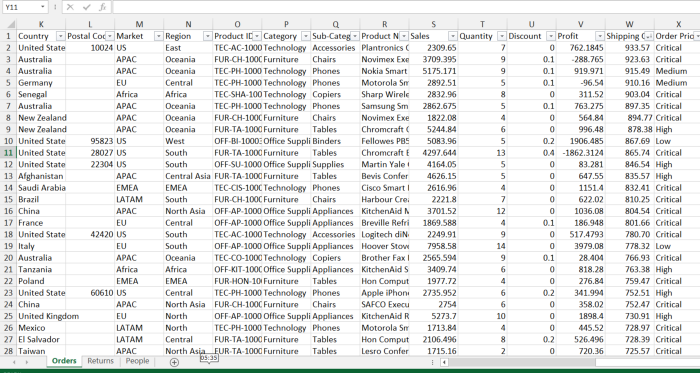The height and width of the screenshot is (373, 700).
Task: Select column V header
Action: coord(581,24)
